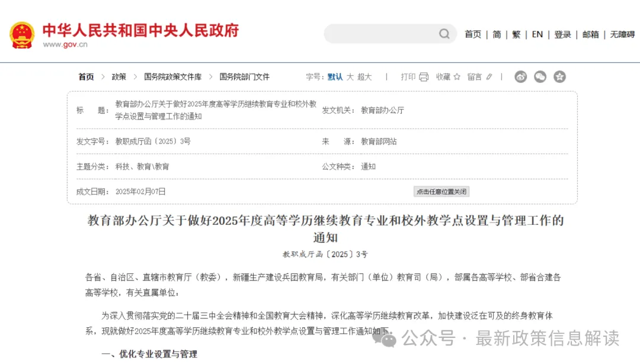The height and width of the screenshot is (364, 640).
Task: Switch font size to 超大
Action: tap(364, 76)
